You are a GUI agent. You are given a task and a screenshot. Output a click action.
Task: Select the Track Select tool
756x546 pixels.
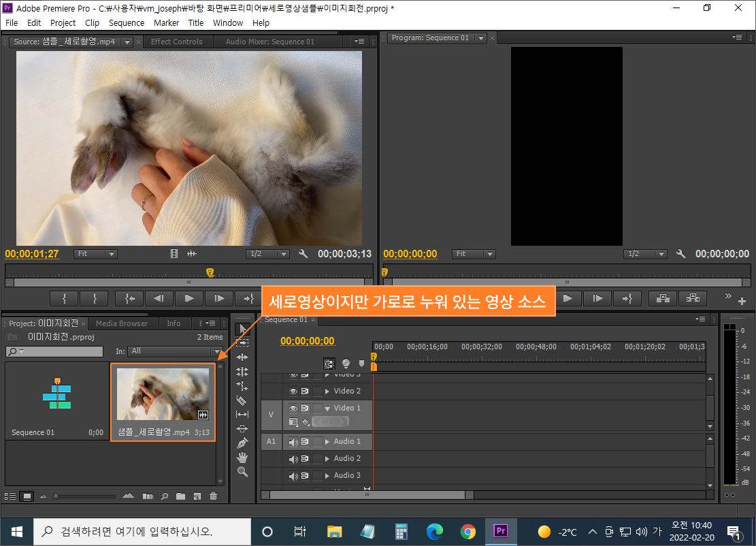242,343
